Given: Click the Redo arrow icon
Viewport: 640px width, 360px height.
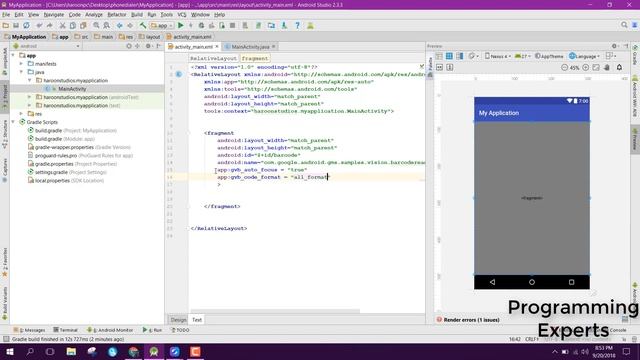Looking at the screenshot, I should pos(49,25).
